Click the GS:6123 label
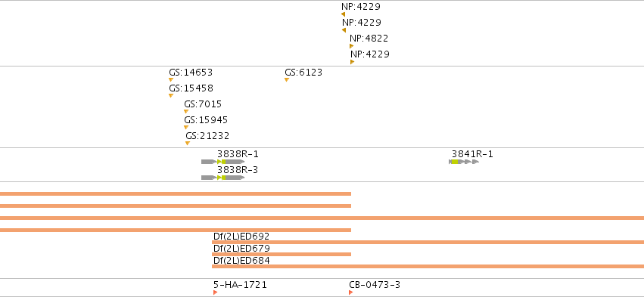The width and height of the screenshot is (644, 297). pos(303,73)
